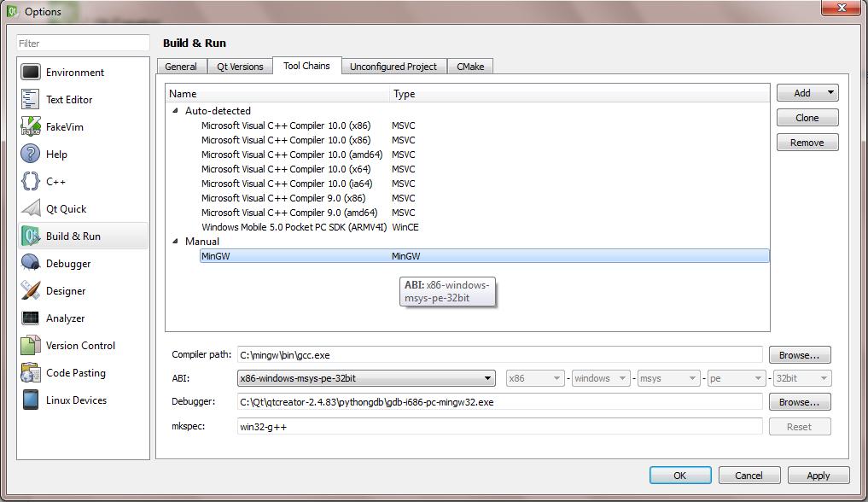Open the Analyzer icon
The image size is (868, 502).
[31, 318]
